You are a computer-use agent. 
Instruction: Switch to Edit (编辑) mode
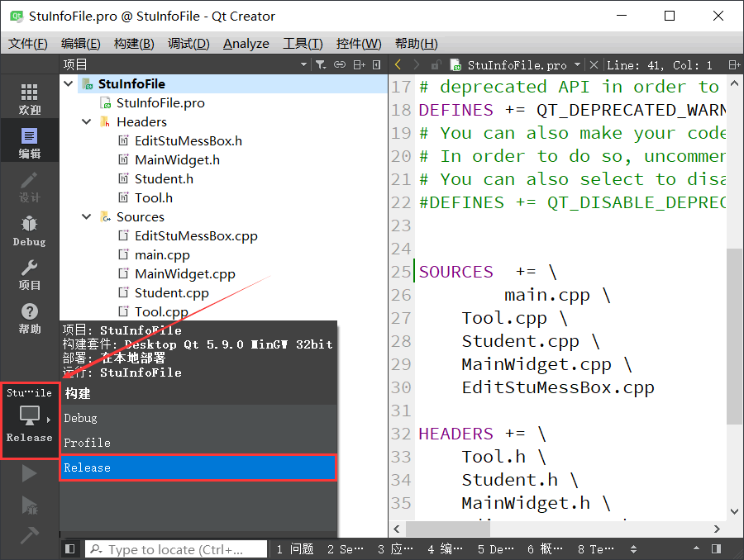(x=30, y=143)
